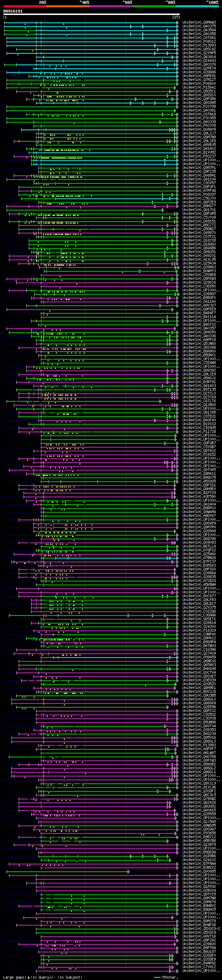The height and width of the screenshot is (980, 222).
Task: Select the UniRef100_P13993 label
Action: tap(199, 45)
